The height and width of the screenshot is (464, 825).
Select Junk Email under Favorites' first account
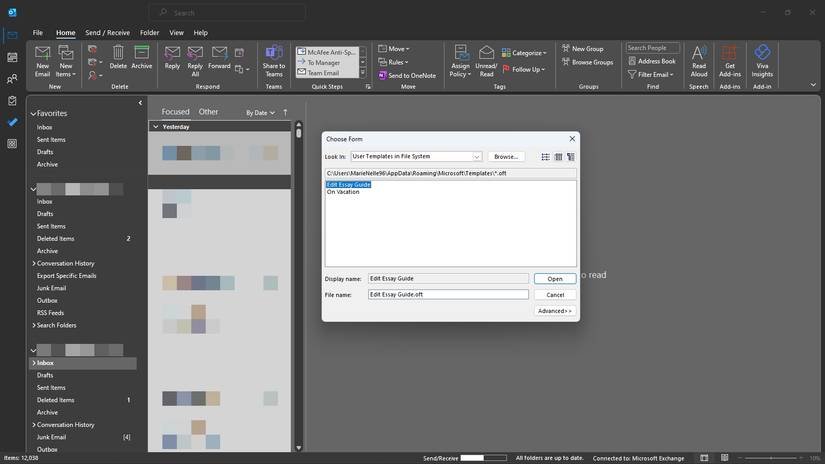click(52, 288)
